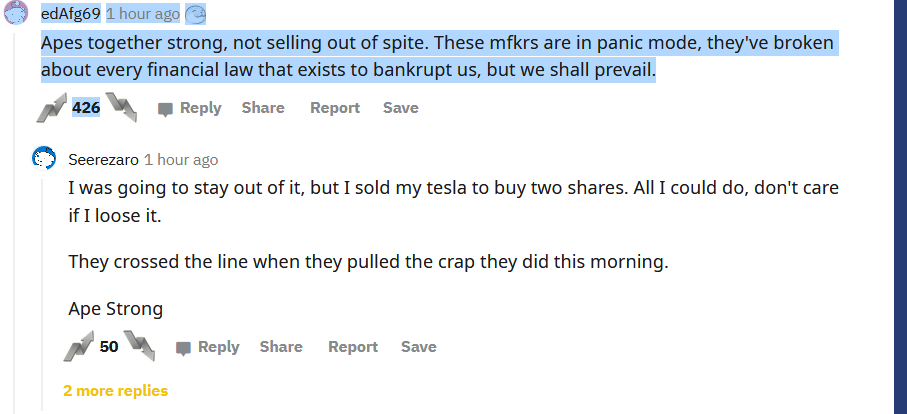Click speech bubble icon under Seerezaro's reply
This screenshot has height=414, width=907.
183,348
